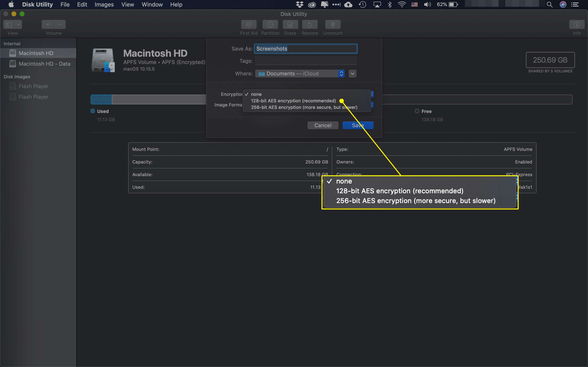Screen dimensions: 588x367
Task: Click the Volume icon in sidebar toolbar
Action: (53, 28)
